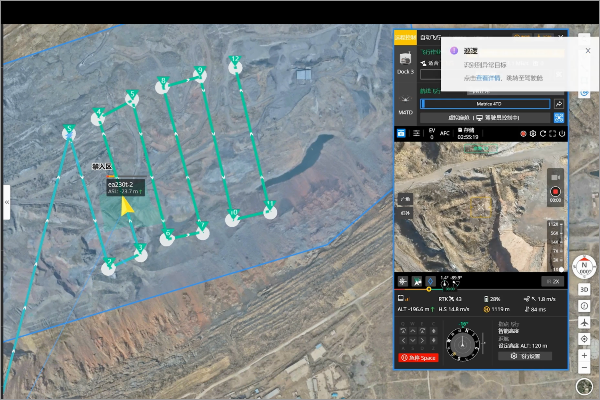
Task: Click the map airplane icon
Action: tap(584, 322)
